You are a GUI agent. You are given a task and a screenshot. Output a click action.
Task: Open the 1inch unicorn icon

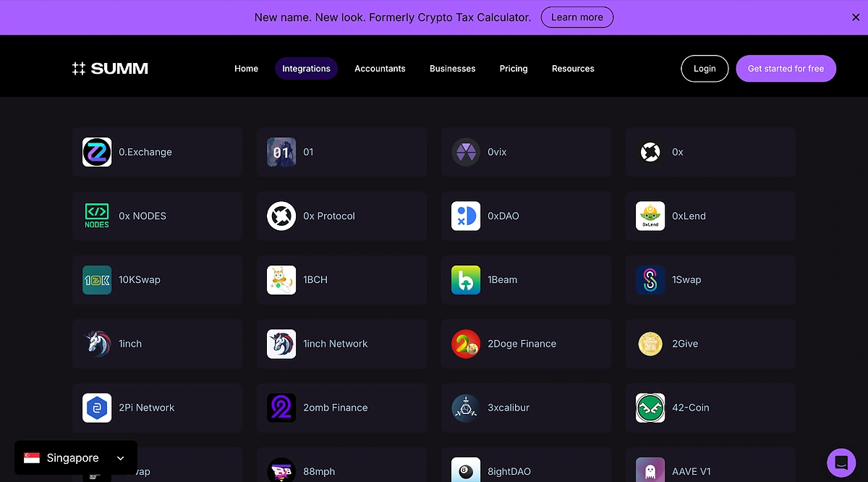(97, 344)
